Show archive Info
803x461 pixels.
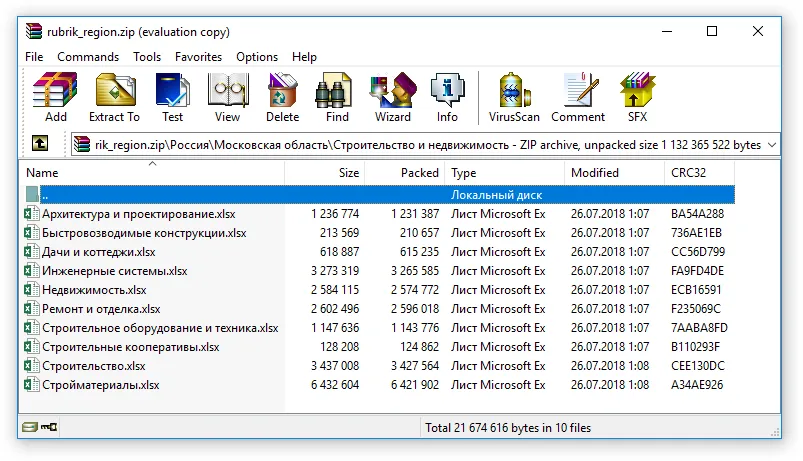click(x=446, y=97)
